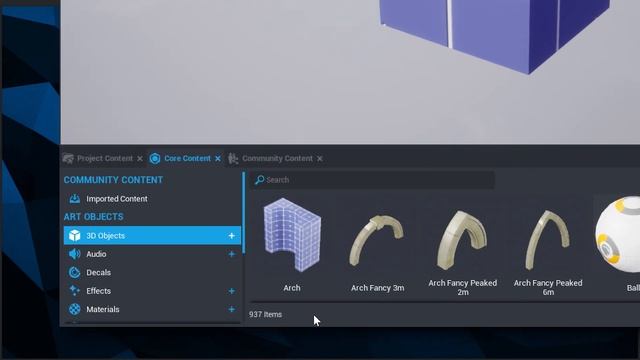Select the Arch Fancy 3m thumbnail
This screenshot has width=640, height=360.
(377, 241)
